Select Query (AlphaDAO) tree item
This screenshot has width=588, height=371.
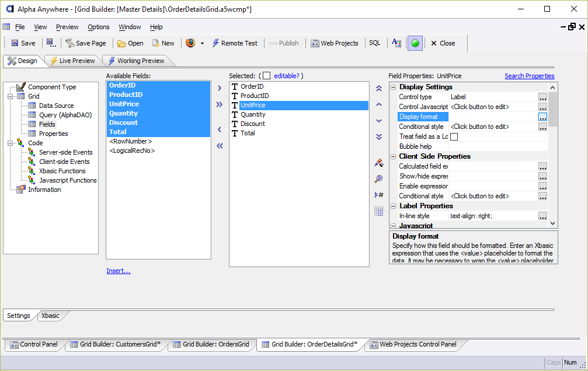(65, 115)
